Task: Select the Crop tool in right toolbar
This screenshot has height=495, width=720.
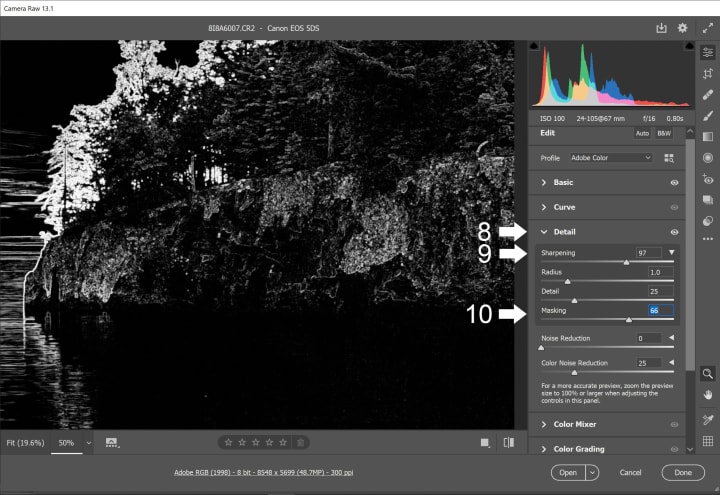Action: [x=708, y=73]
